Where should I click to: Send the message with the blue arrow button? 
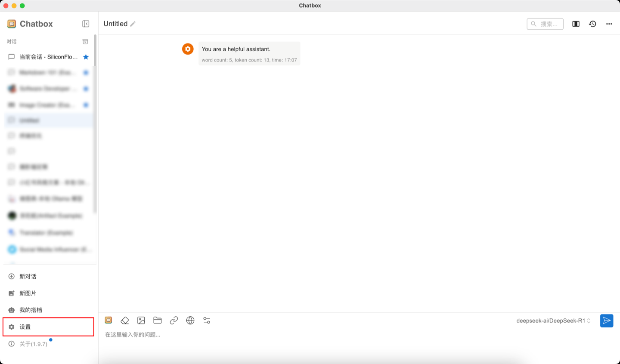(607, 321)
